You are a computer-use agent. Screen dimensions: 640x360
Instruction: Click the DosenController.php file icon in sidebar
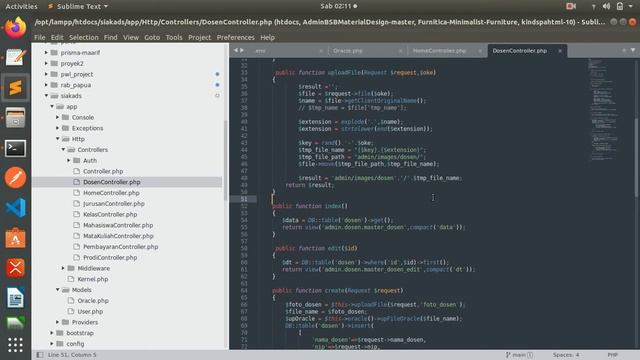(76, 182)
